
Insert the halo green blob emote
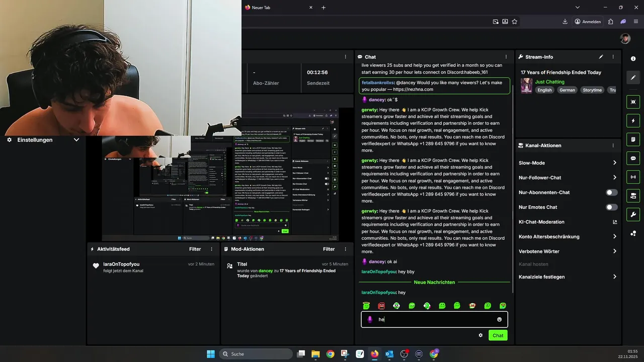pos(366,305)
